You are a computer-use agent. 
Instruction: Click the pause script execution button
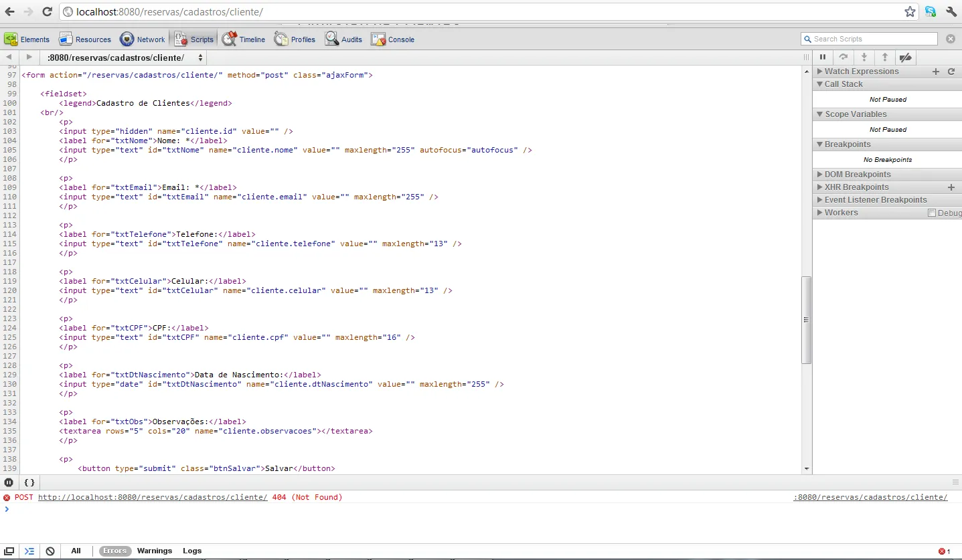[x=823, y=58]
